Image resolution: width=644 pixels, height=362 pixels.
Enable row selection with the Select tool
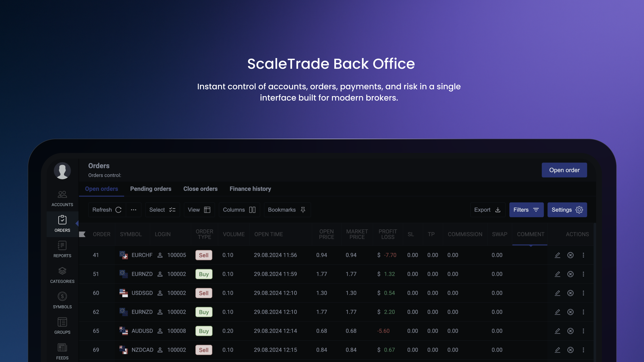point(162,210)
